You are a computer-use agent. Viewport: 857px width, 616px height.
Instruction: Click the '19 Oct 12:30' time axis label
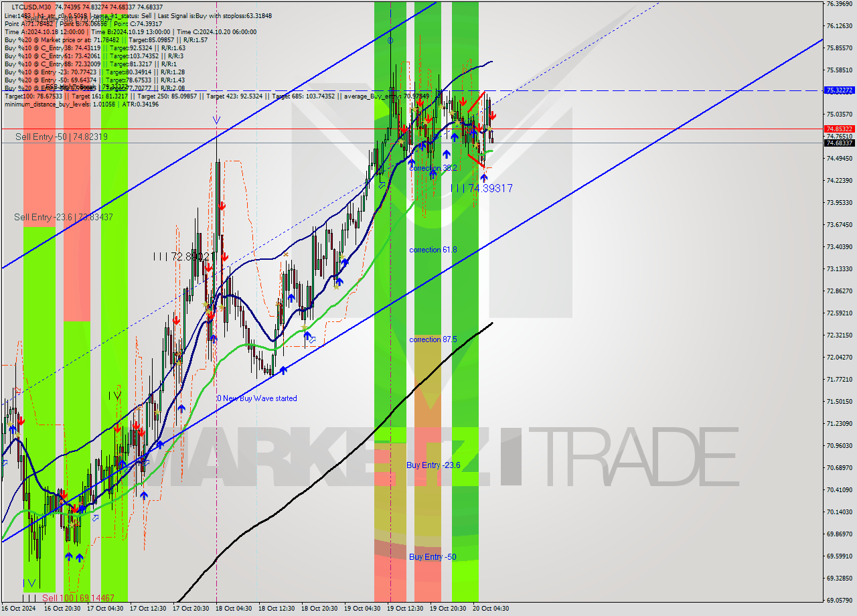405,609
